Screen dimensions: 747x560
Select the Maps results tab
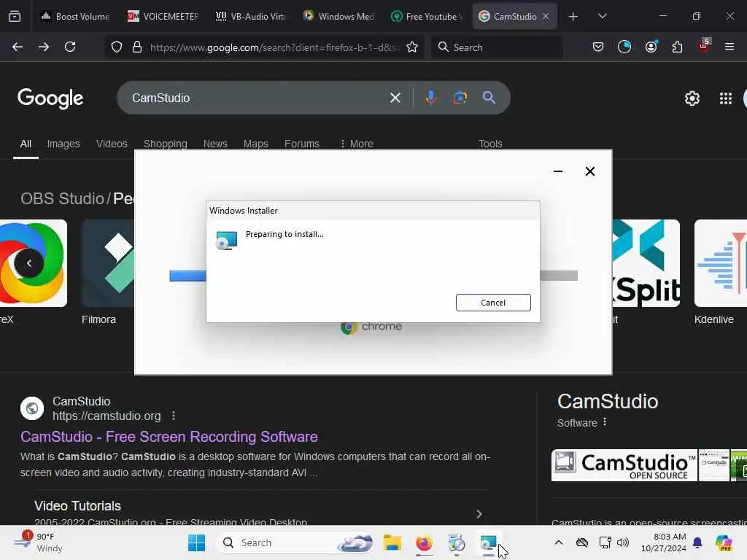tap(256, 144)
